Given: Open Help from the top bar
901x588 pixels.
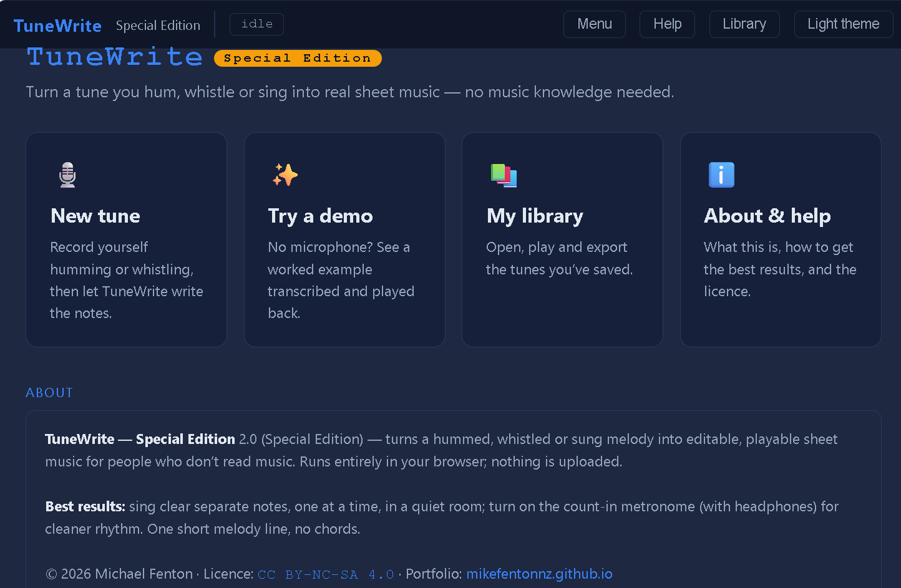Looking at the screenshot, I should coord(667,24).
